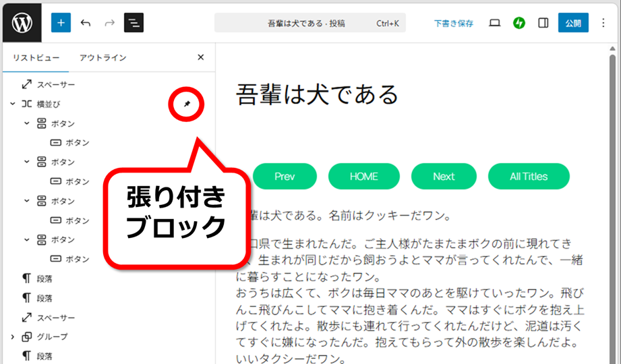Close the list view panel
Screen dimensions: 621x364
pyautogui.click(x=200, y=57)
